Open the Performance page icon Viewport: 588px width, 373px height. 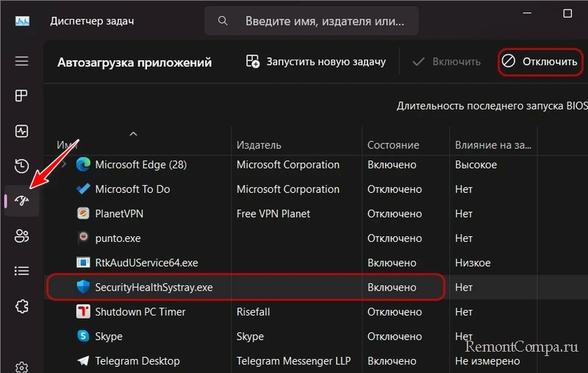[x=22, y=131]
